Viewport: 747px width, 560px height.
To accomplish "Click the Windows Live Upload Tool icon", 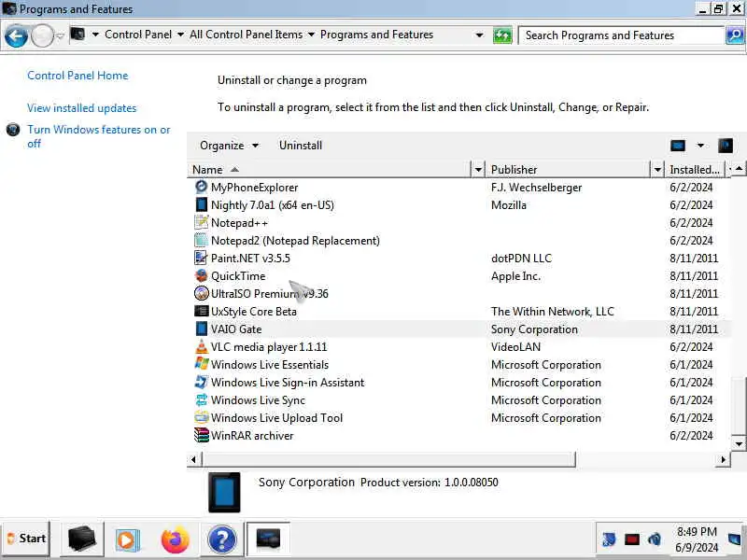I will coord(201,417).
